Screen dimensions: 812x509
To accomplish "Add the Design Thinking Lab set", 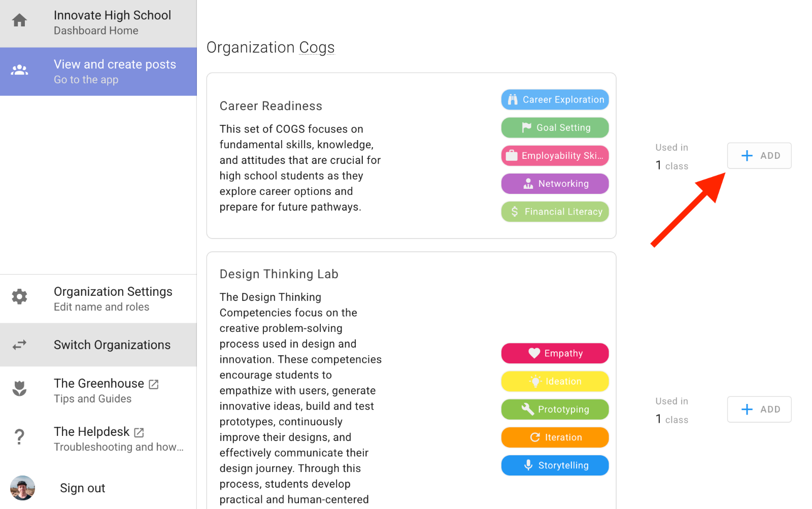I will point(759,410).
